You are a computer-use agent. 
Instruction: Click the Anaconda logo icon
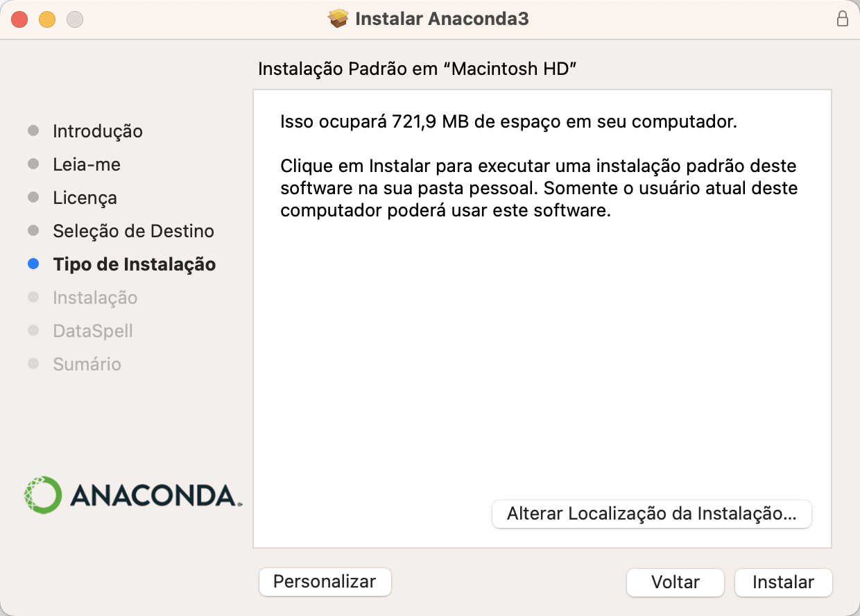[43, 495]
